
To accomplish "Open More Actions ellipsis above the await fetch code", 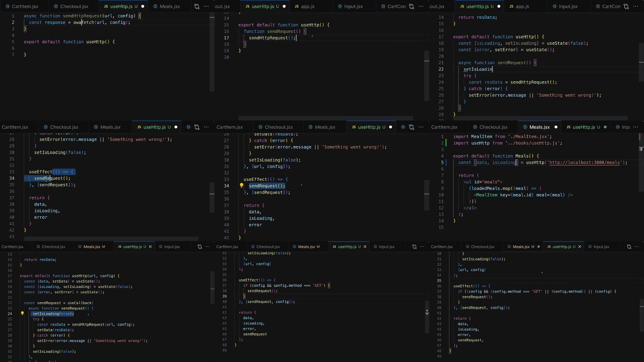I will click(206, 6).
